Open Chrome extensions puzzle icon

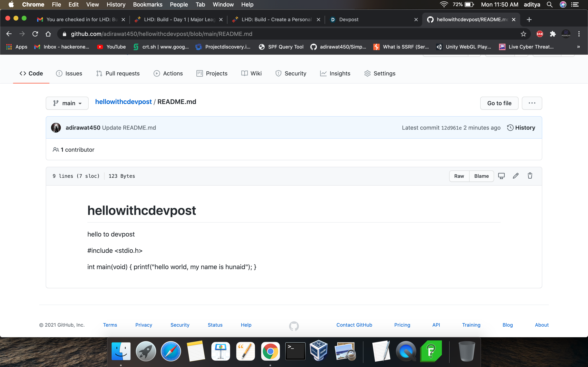coord(553,34)
